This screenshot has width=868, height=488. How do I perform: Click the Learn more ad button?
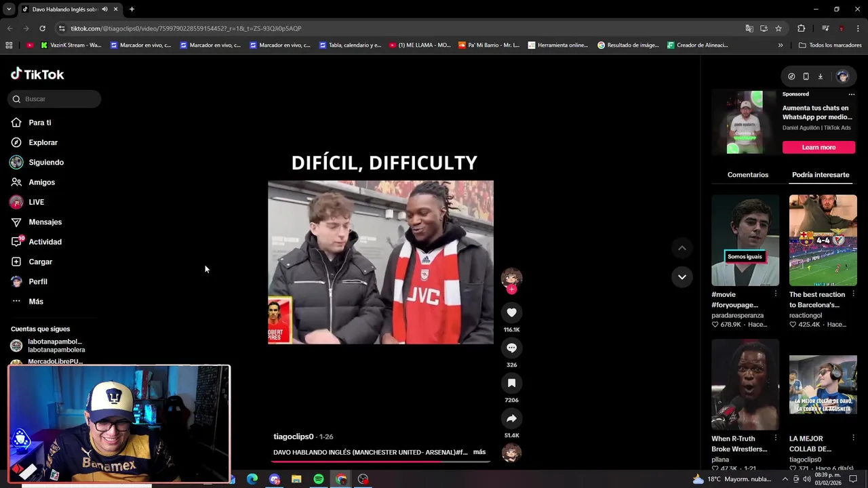point(819,147)
